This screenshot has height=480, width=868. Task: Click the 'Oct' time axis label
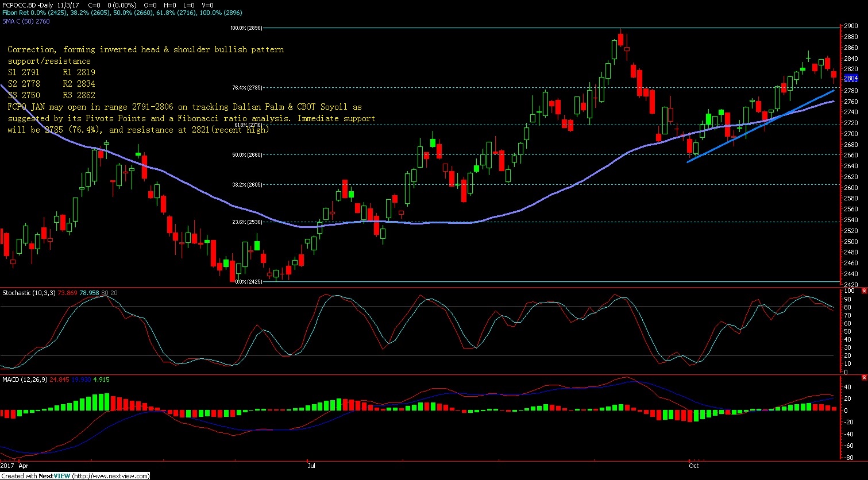(695, 466)
